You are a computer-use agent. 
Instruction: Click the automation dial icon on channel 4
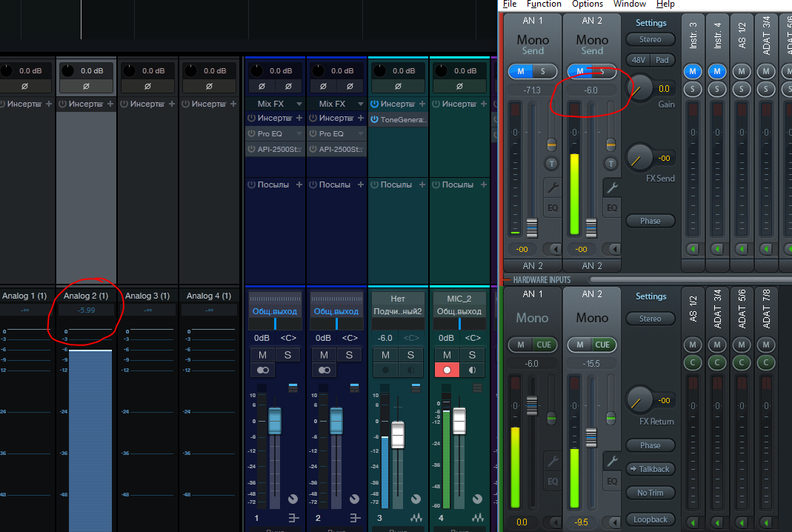point(477,499)
